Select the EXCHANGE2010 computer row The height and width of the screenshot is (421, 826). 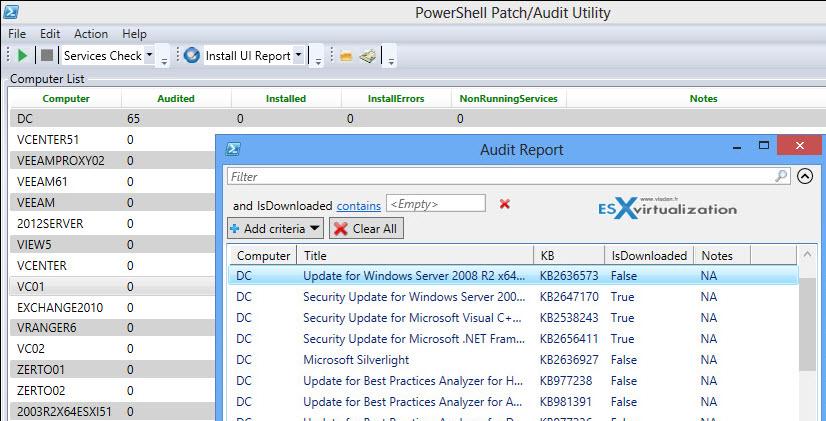pyautogui.click(x=112, y=307)
